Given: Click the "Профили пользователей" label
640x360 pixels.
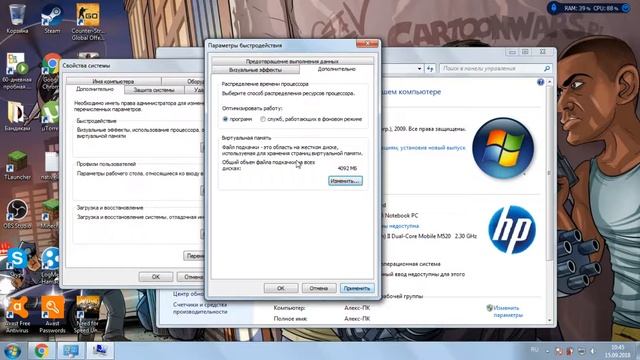Looking at the screenshot, I should (106, 164).
